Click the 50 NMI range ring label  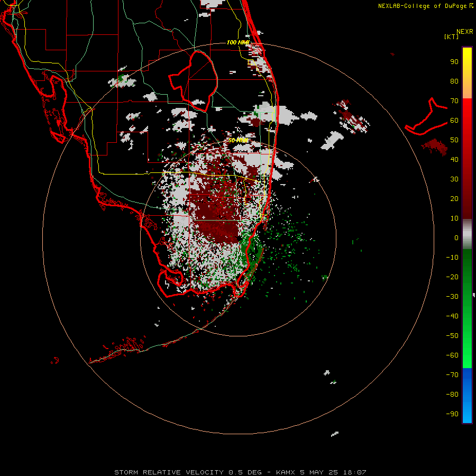[238, 140]
